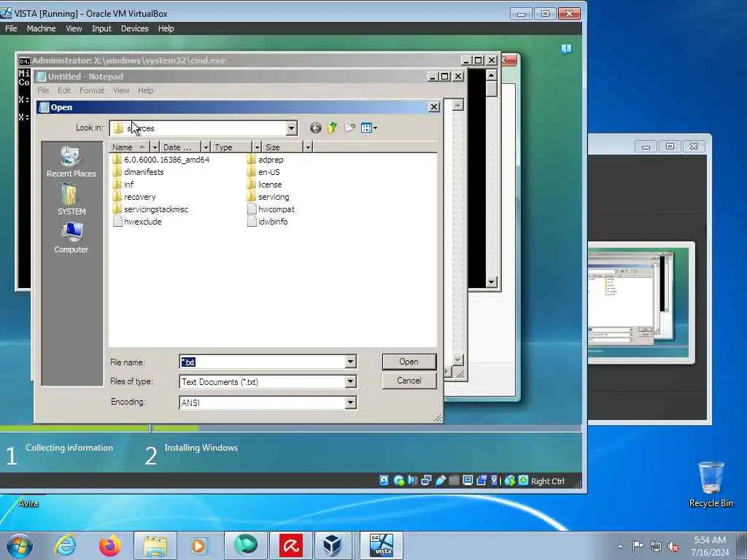
Task: Launch Firefox from the taskbar
Action: click(109, 545)
